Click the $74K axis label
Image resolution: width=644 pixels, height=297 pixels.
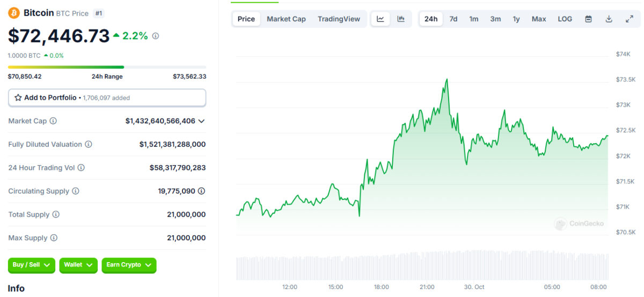(x=623, y=54)
